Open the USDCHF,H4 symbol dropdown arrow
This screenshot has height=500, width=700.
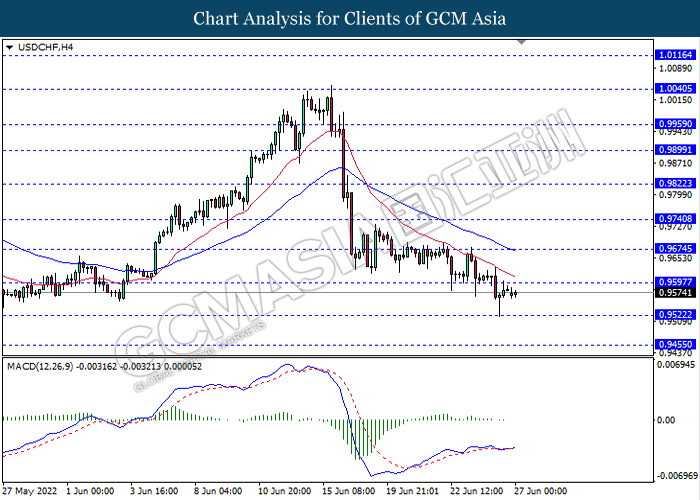click(x=9, y=47)
